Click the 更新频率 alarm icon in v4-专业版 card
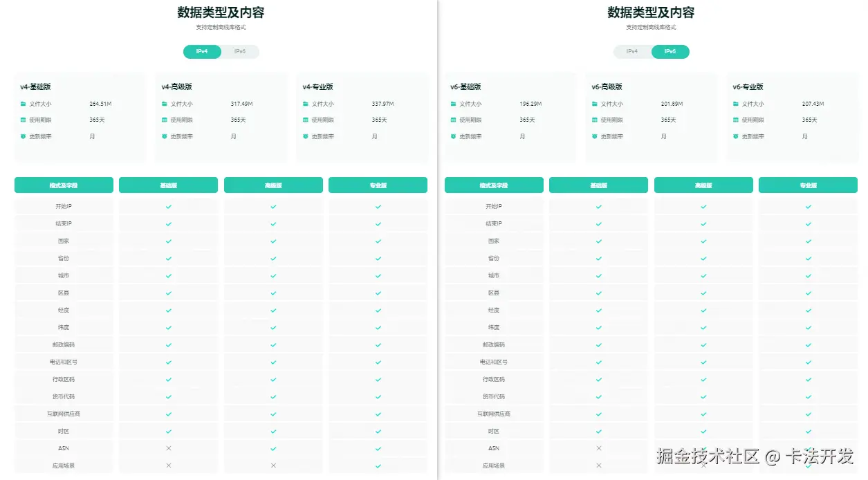The height and width of the screenshot is (480, 868). coord(307,136)
